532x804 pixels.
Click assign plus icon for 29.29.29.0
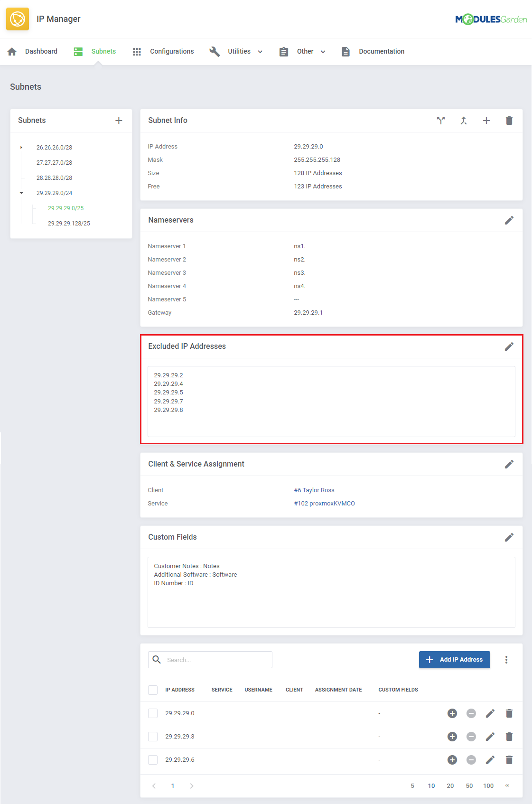[x=452, y=713]
